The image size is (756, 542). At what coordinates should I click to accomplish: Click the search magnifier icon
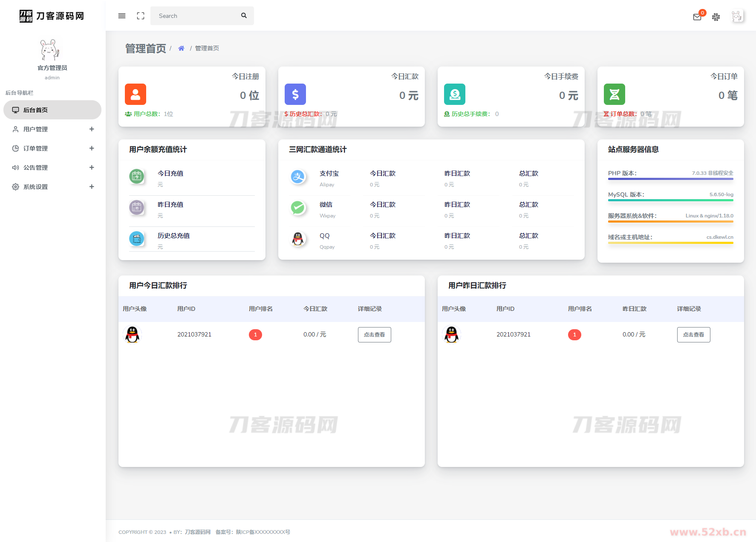244,16
